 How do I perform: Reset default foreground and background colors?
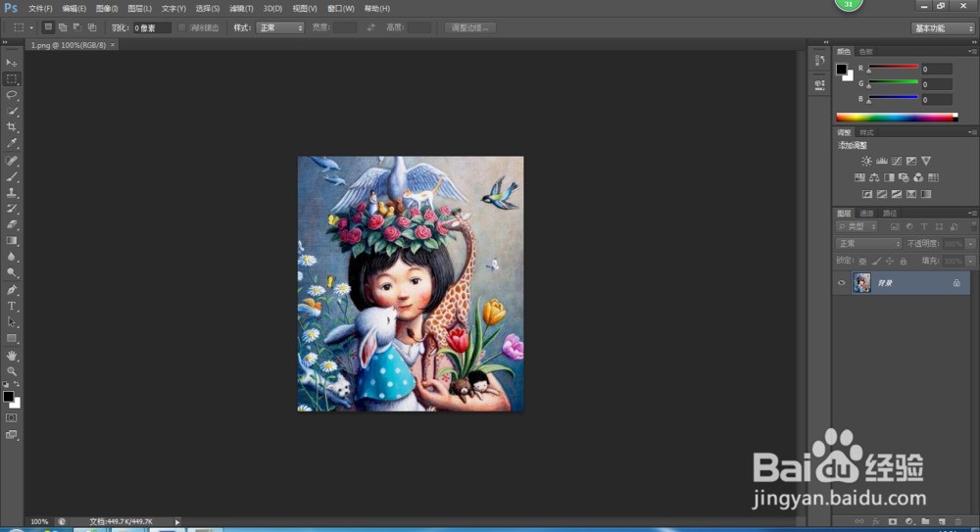pos(6,384)
